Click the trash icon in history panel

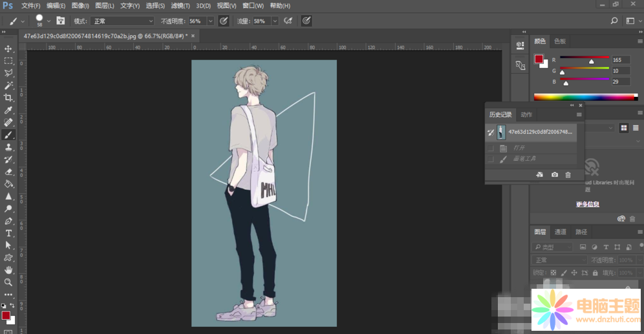coord(568,175)
